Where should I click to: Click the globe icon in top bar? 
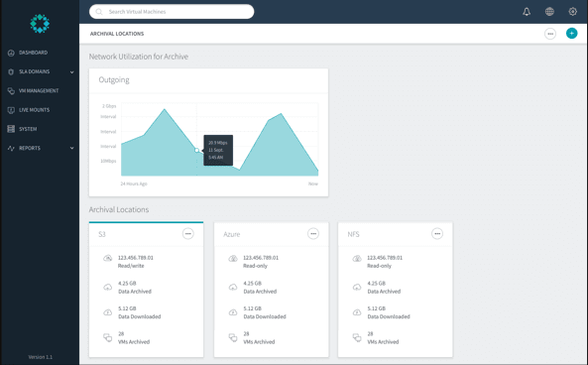click(x=549, y=12)
